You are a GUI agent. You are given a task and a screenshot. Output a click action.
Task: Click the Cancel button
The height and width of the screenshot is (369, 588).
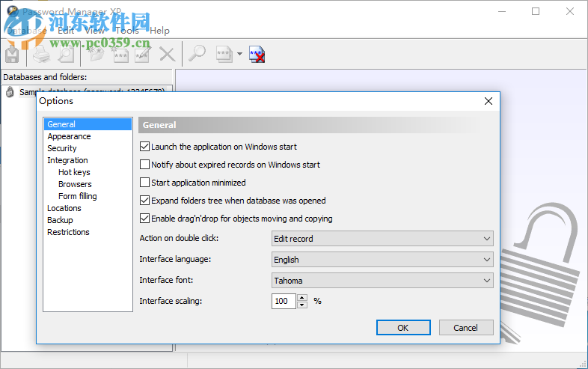click(466, 328)
